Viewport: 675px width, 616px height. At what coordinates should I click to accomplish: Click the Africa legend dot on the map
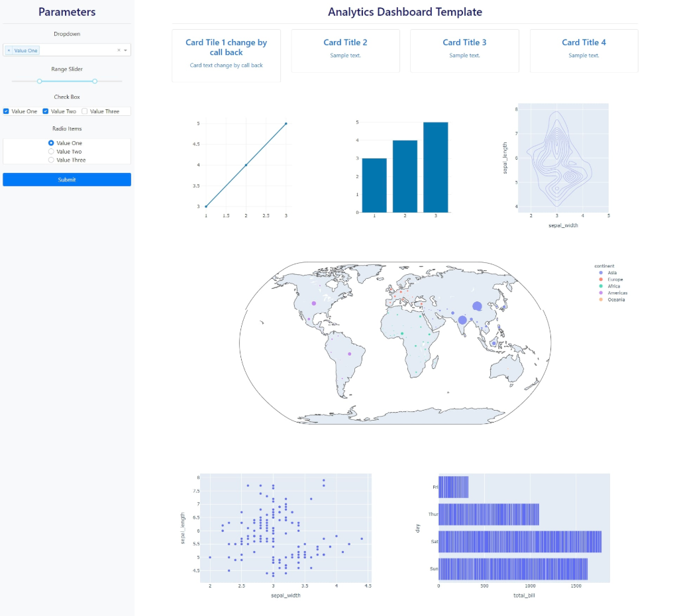(601, 286)
